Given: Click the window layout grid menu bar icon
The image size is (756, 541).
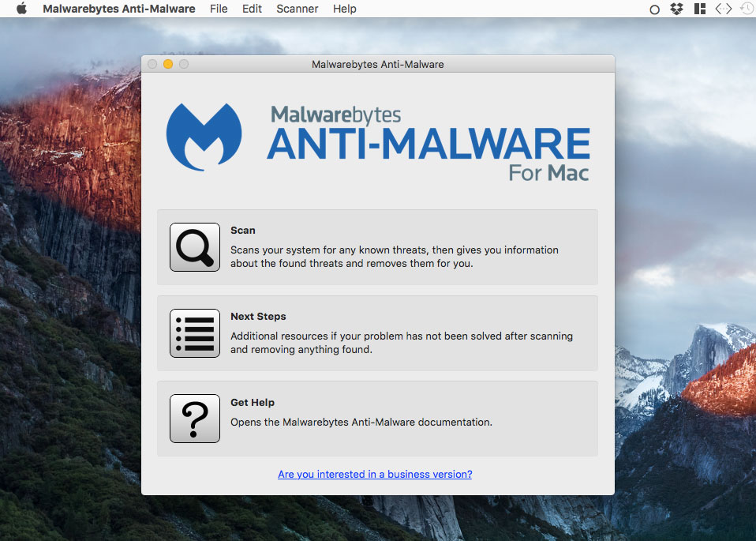Looking at the screenshot, I should (x=700, y=9).
